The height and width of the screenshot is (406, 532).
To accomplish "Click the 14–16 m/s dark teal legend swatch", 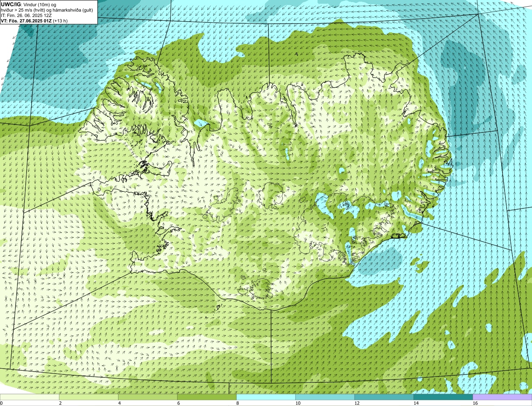I will (443, 397).
